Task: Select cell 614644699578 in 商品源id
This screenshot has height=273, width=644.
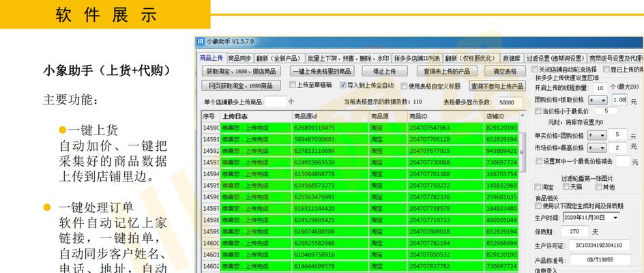Action: tap(330, 266)
